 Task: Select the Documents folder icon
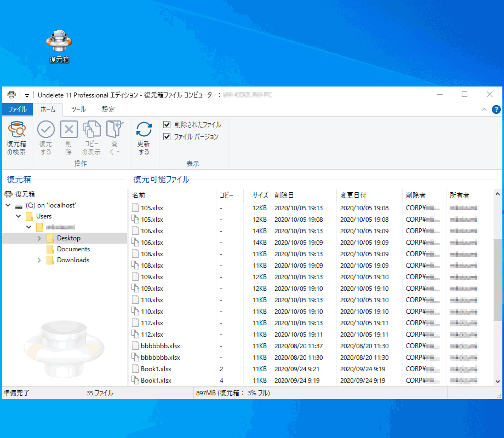point(50,249)
